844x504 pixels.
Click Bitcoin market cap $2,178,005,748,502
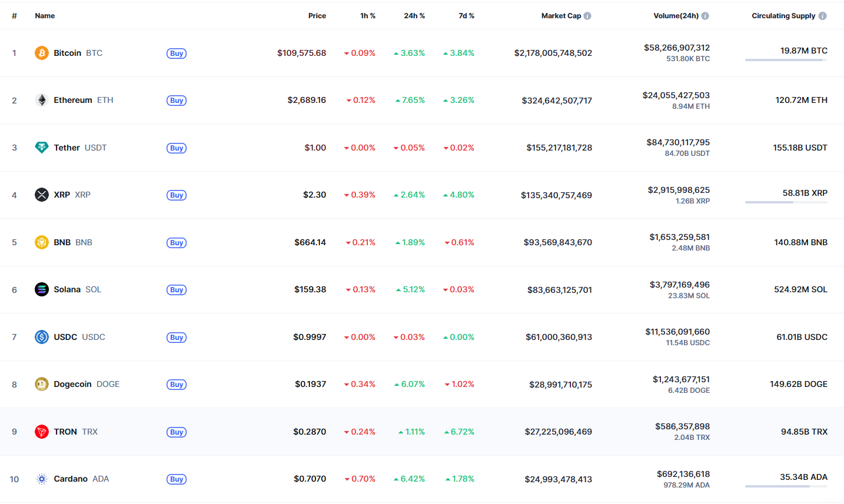553,53
